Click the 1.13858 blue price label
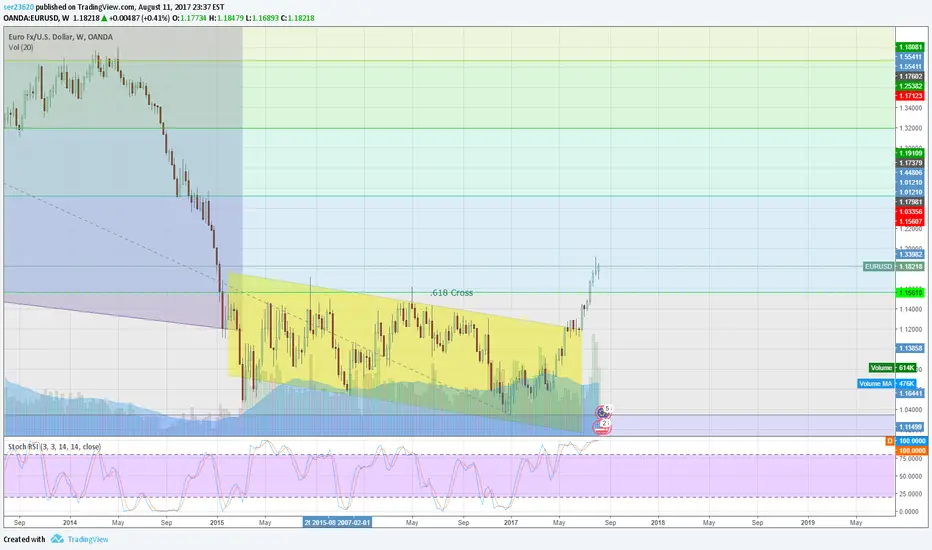 [910, 348]
